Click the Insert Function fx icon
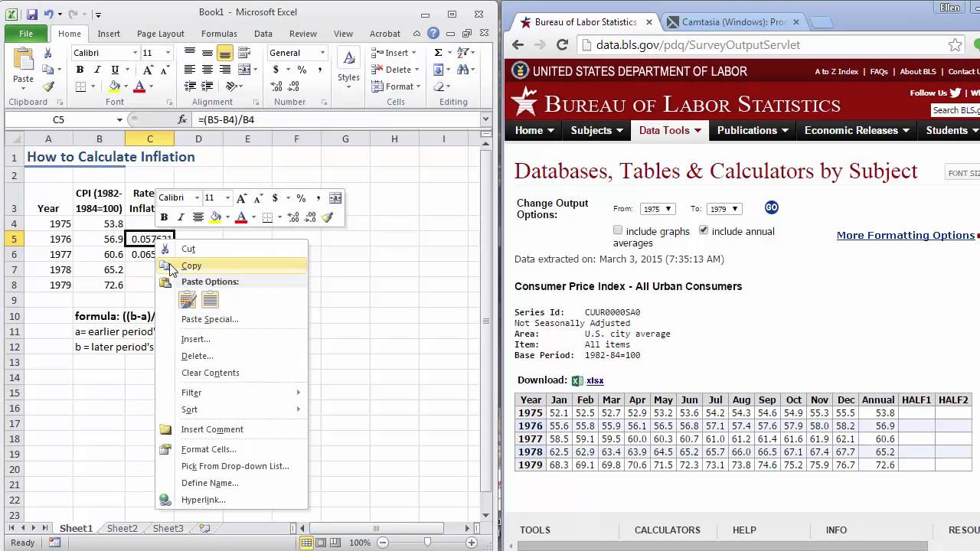The height and width of the screenshot is (551, 980). [182, 119]
